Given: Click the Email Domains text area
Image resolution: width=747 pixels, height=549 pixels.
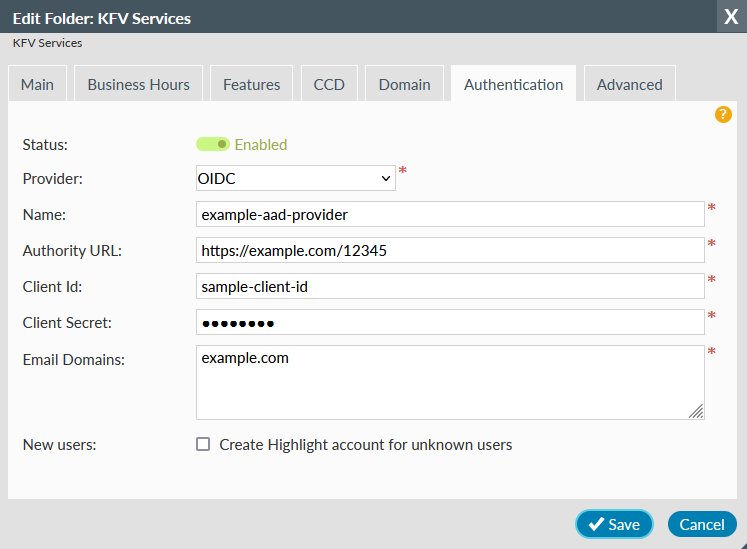Looking at the screenshot, I should coord(450,383).
